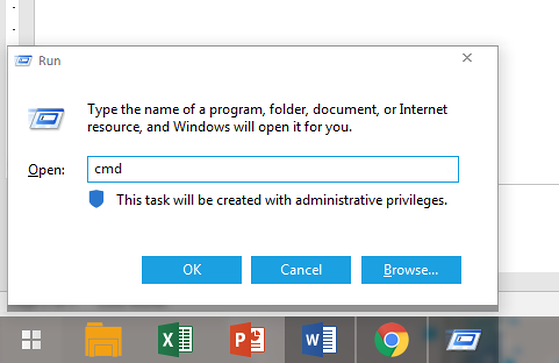Image resolution: width=559 pixels, height=363 pixels.
Task: Click the small Run icon in the title bar
Action: coord(23,61)
